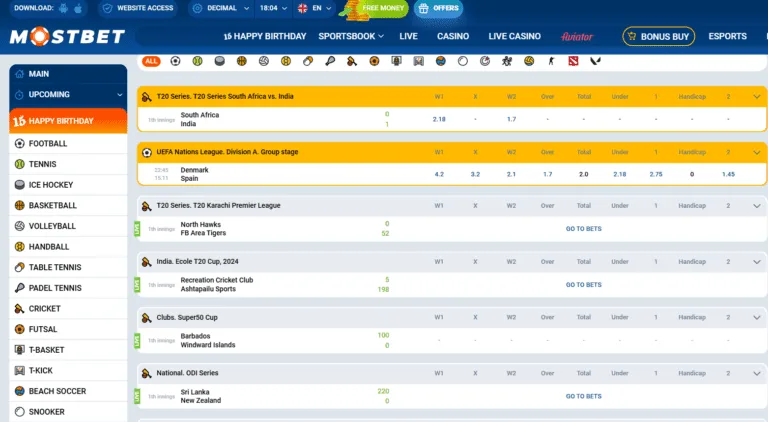
Task: Collapse the UEFA Nations League section
Action: pyautogui.click(x=756, y=152)
